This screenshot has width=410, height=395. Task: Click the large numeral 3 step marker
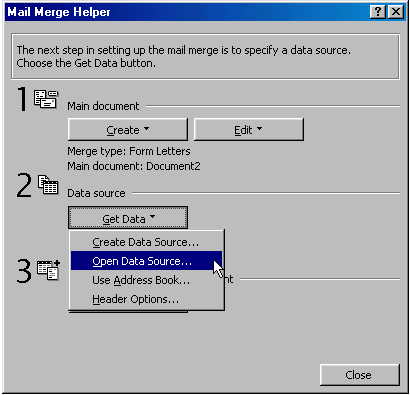pos(24,271)
